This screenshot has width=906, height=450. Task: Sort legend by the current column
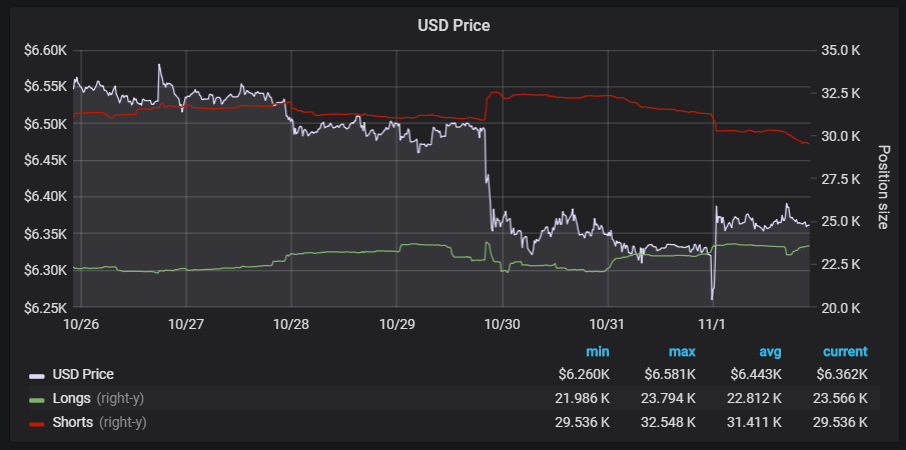pos(845,352)
